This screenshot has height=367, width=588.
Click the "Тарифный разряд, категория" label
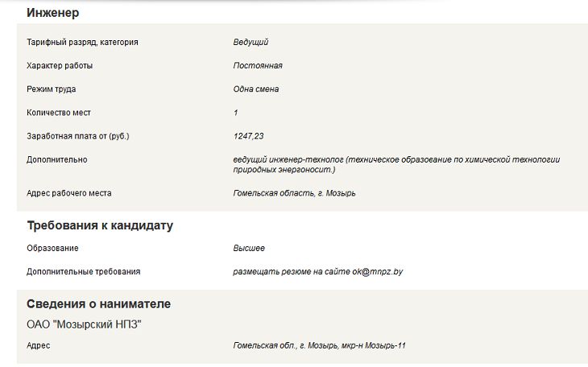pos(82,42)
